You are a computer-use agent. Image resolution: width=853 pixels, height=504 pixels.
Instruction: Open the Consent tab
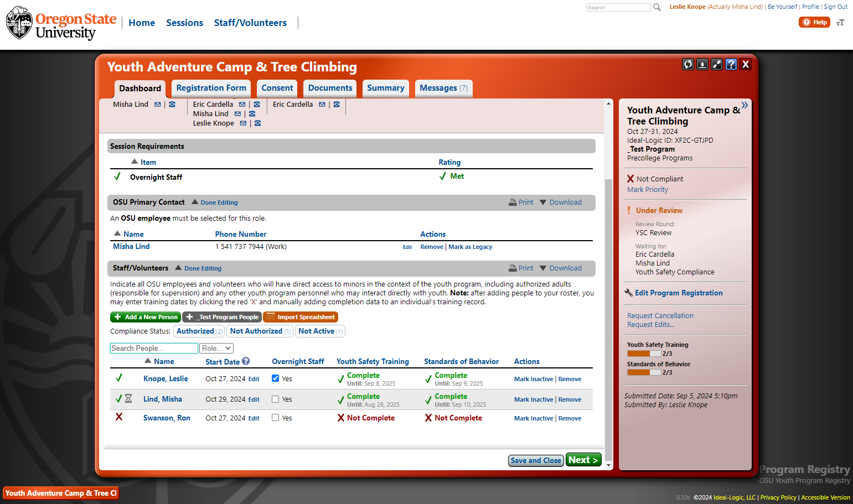[277, 88]
